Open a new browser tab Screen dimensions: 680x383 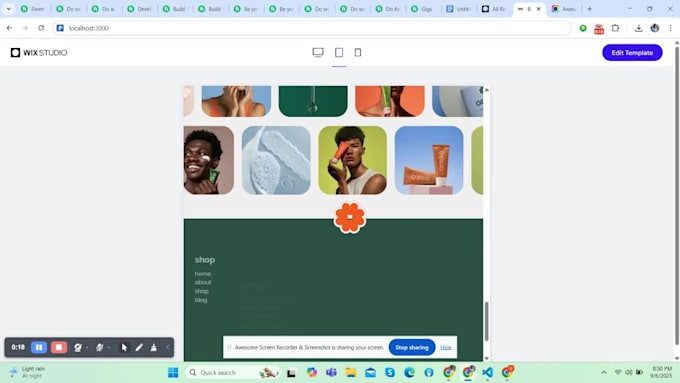tap(589, 9)
